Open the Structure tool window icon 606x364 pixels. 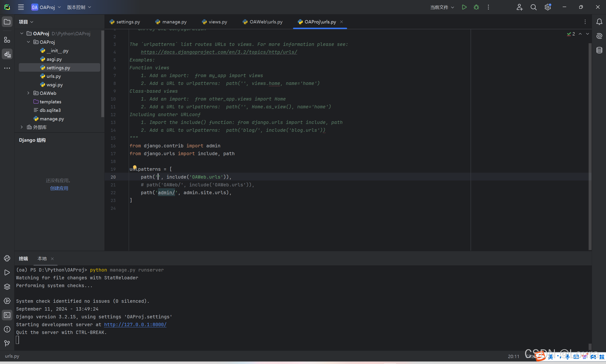(7, 39)
